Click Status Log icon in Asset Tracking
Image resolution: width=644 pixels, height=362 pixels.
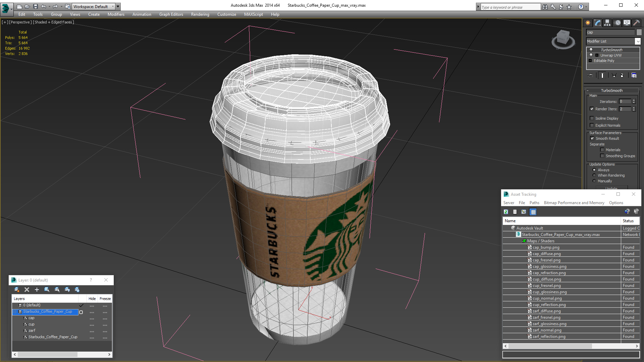515,212
